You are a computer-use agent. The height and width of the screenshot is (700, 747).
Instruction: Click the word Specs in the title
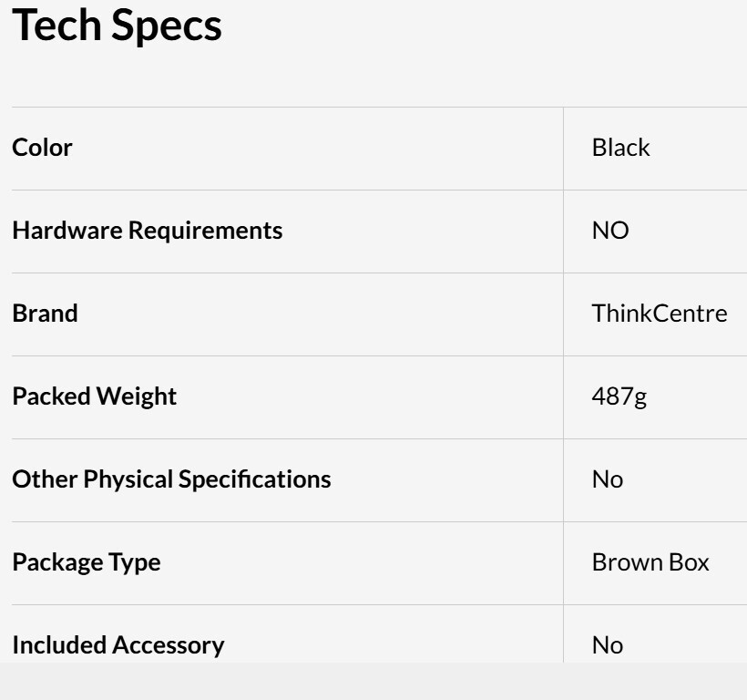tap(167, 27)
